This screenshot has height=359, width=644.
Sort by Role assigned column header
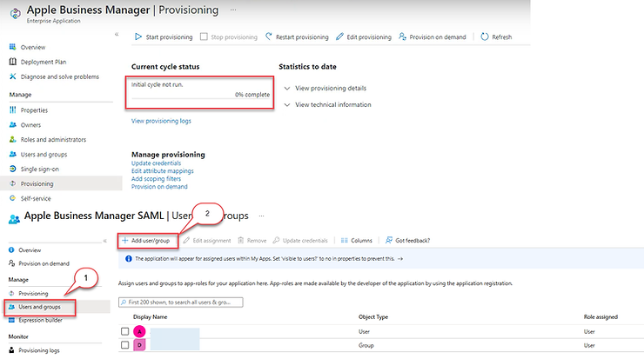point(600,316)
